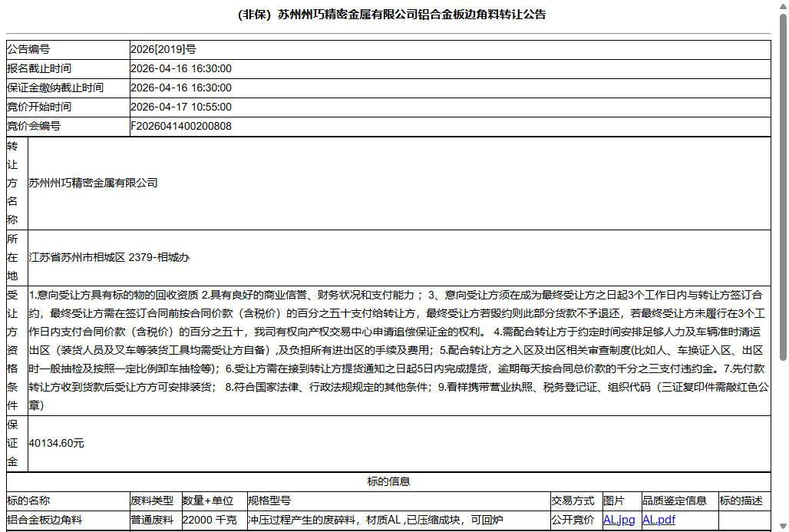
Task: Click the vertical 保证金 label
Action: pyautogui.click(x=12, y=444)
